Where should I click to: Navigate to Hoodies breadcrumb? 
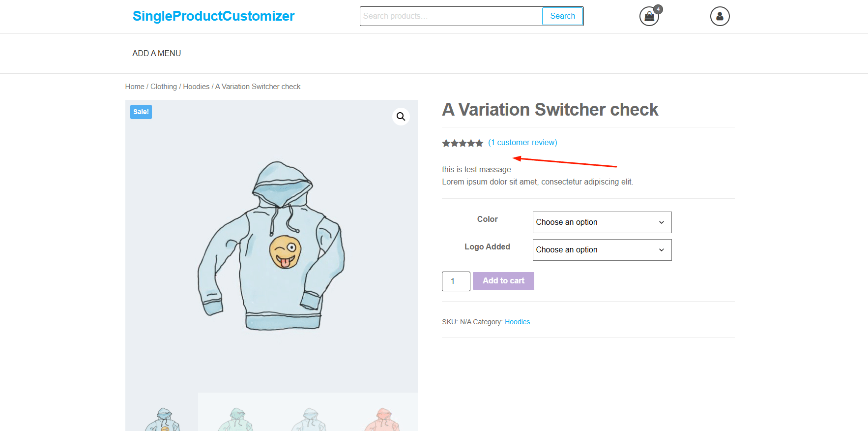[196, 87]
